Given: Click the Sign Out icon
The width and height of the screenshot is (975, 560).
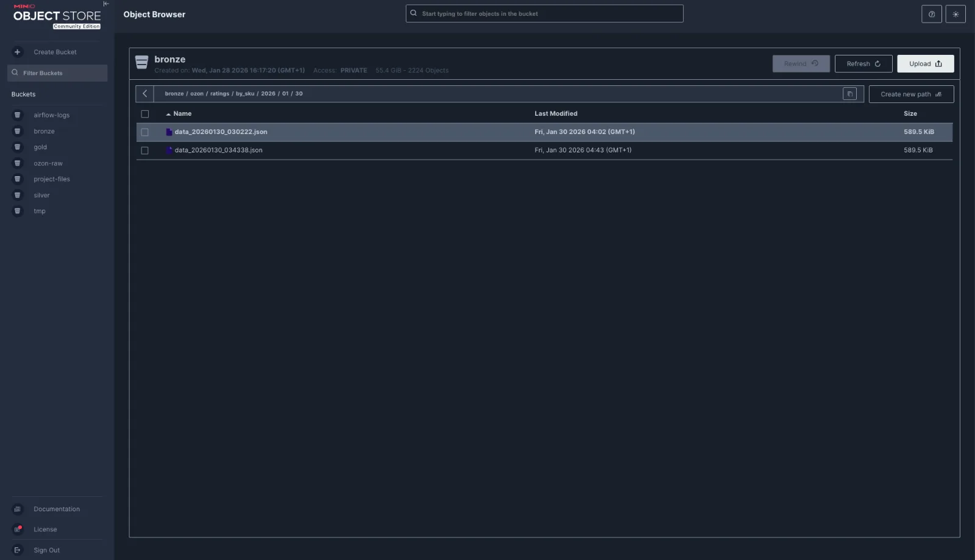Looking at the screenshot, I should [x=17, y=550].
